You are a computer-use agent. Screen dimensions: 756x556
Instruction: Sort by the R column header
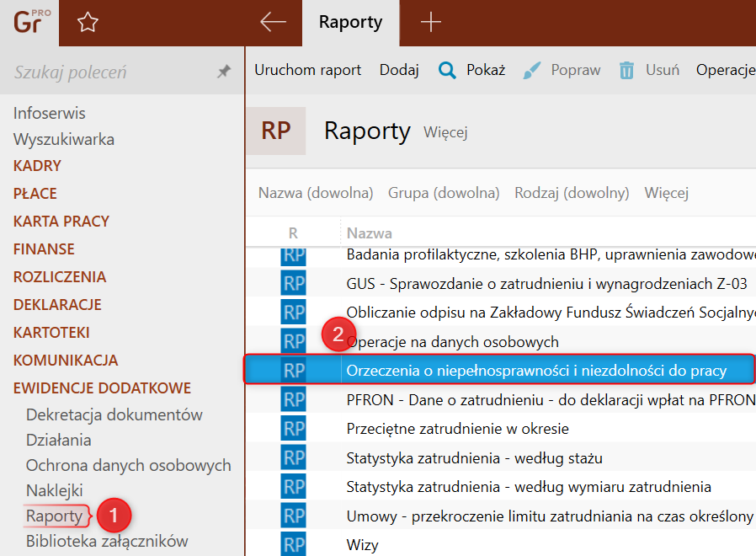[293, 233]
